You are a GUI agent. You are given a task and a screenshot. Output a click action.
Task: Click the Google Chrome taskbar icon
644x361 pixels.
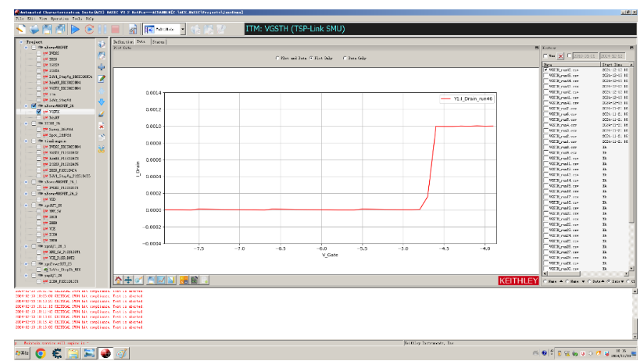(41, 353)
